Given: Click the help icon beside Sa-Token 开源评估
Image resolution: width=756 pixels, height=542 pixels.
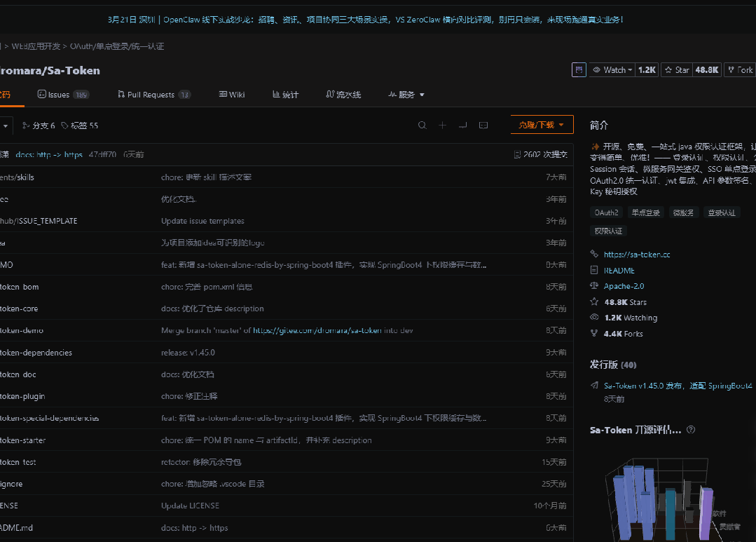Looking at the screenshot, I should 691,430.
